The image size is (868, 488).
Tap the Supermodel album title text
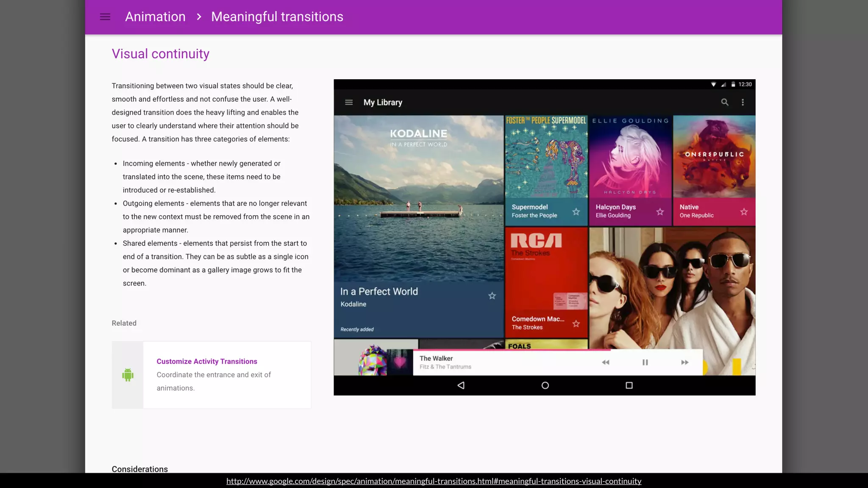(x=530, y=207)
